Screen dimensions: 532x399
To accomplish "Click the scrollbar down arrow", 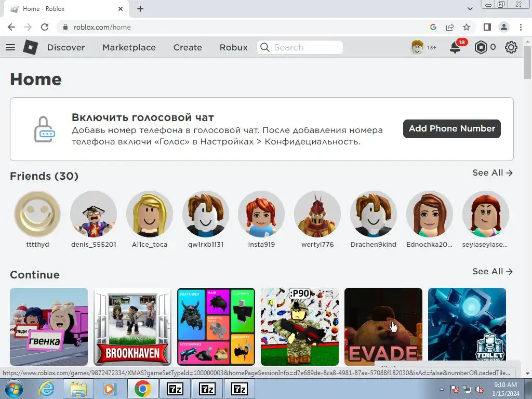I will point(528,374).
